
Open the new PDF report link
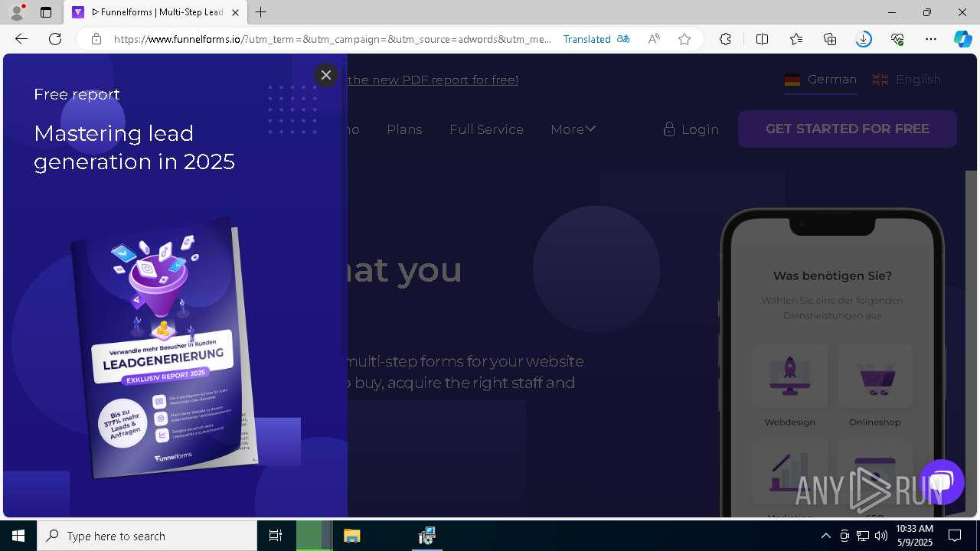tap(433, 80)
